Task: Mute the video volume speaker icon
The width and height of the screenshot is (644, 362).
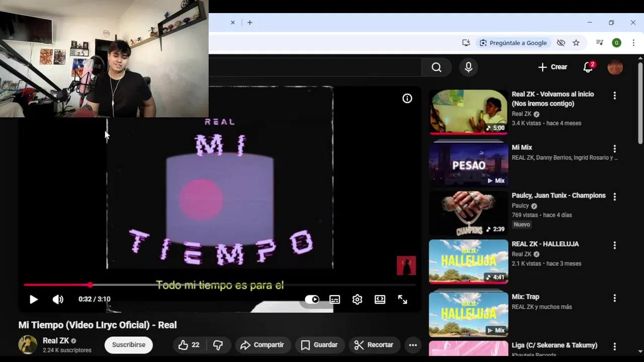Action: click(58, 300)
